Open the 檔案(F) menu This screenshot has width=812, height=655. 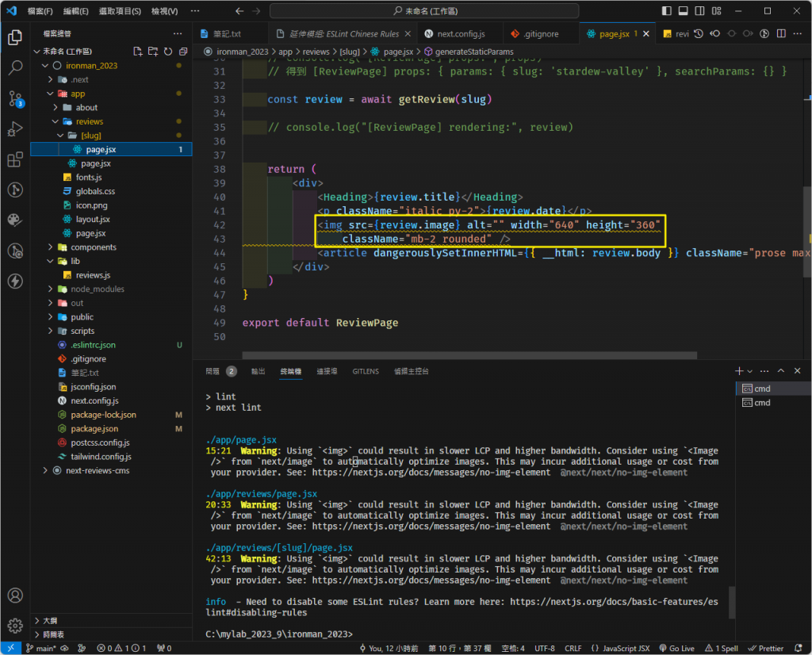[x=40, y=11]
